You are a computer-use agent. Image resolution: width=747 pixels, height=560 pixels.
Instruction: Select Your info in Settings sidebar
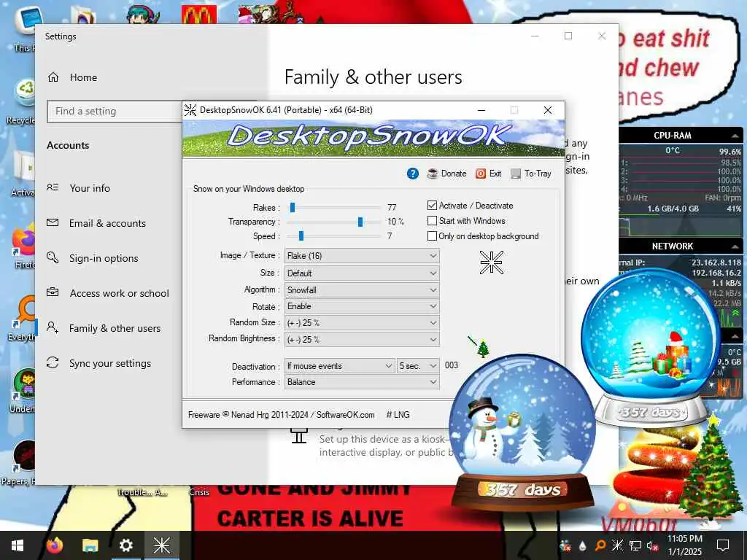[x=90, y=188]
